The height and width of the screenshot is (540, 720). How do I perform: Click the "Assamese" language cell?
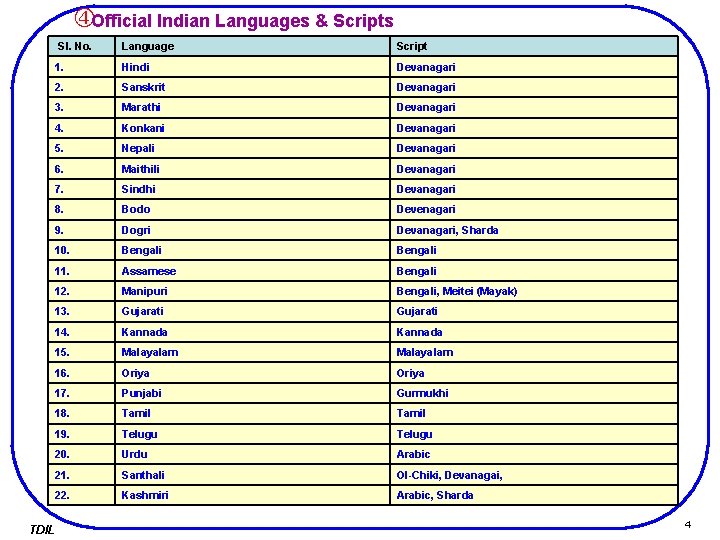click(252, 271)
